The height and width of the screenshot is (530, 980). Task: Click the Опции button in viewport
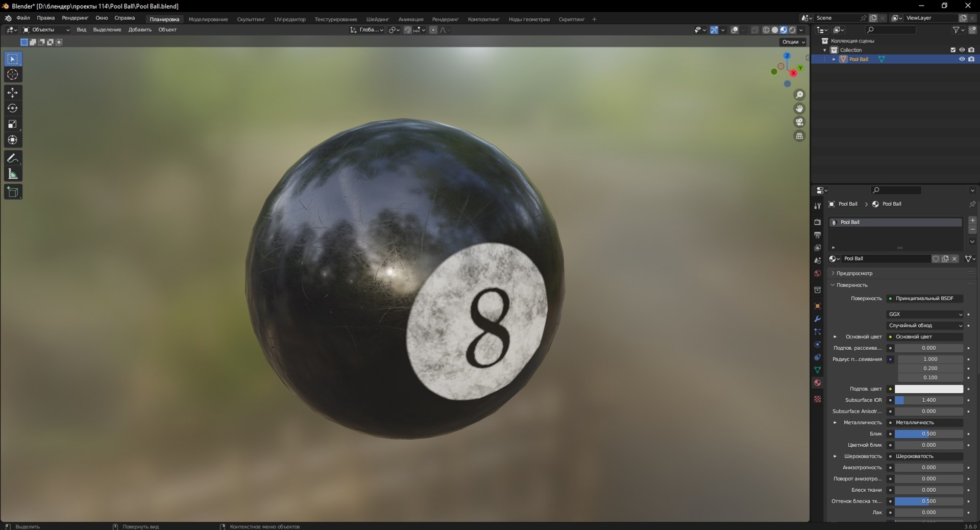(x=793, y=42)
